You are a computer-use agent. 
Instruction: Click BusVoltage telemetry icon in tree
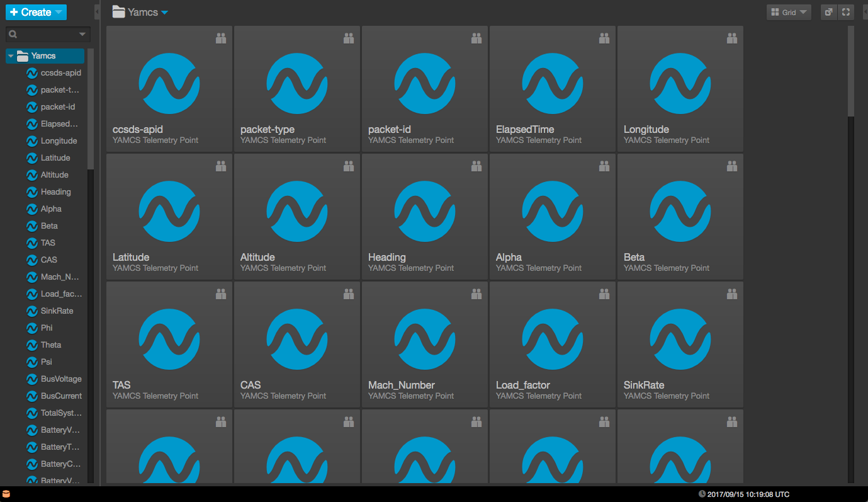31,379
